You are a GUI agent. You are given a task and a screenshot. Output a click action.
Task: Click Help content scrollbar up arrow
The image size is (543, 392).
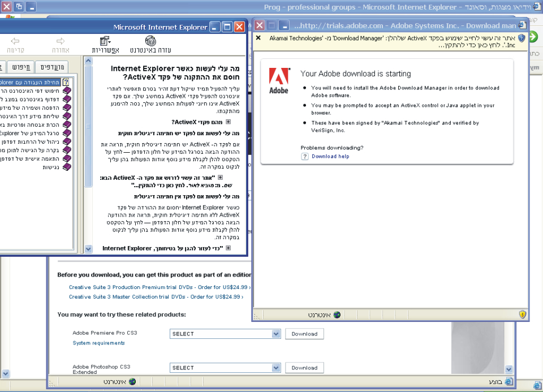[x=88, y=61]
